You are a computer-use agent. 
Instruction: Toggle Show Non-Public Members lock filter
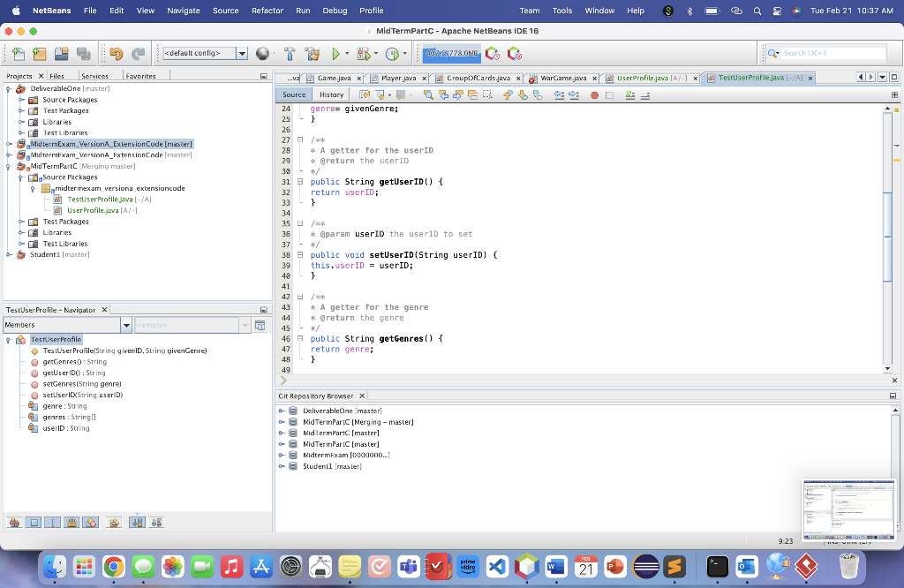coord(72,522)
